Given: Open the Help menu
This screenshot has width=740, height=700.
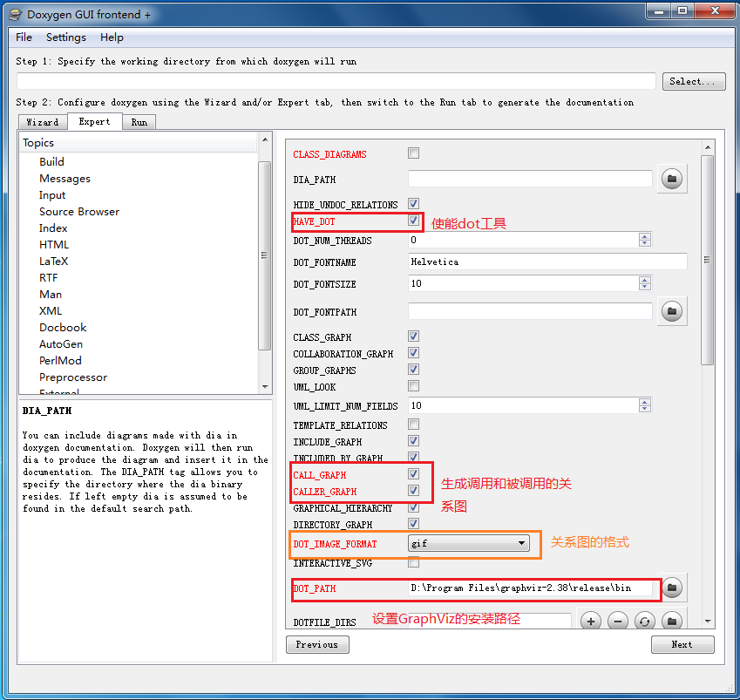Looking at the screenshot, I should click(112, 37).
